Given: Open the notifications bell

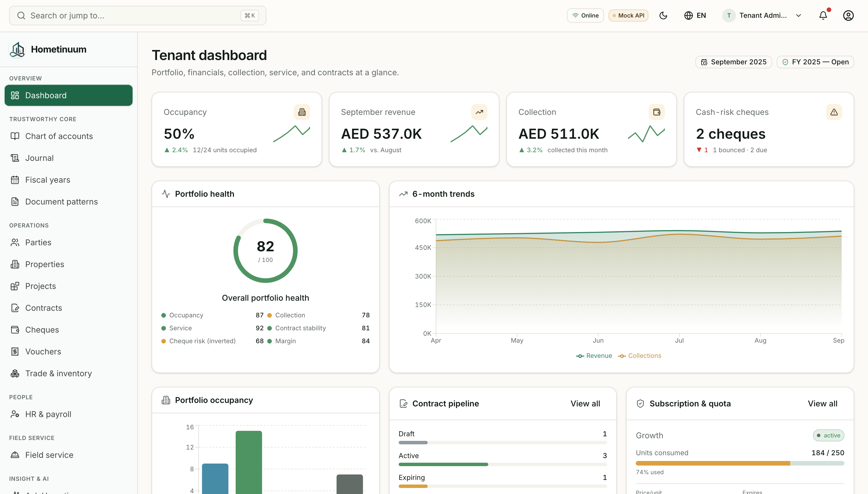Looking at the screenshot, I should click(823, 16).
